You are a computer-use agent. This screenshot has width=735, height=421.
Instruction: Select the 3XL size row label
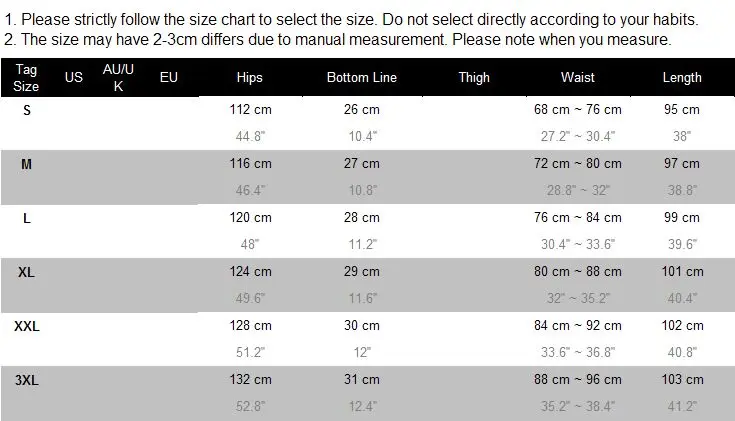click(x=26, y=380)
